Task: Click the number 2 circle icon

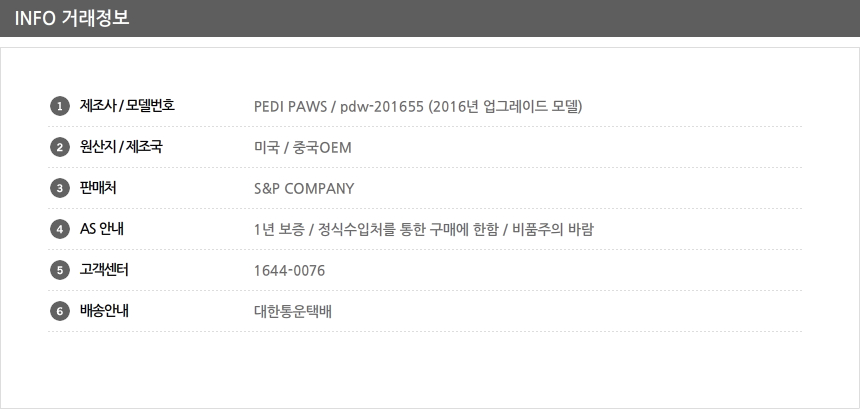Action: (59, 148)
